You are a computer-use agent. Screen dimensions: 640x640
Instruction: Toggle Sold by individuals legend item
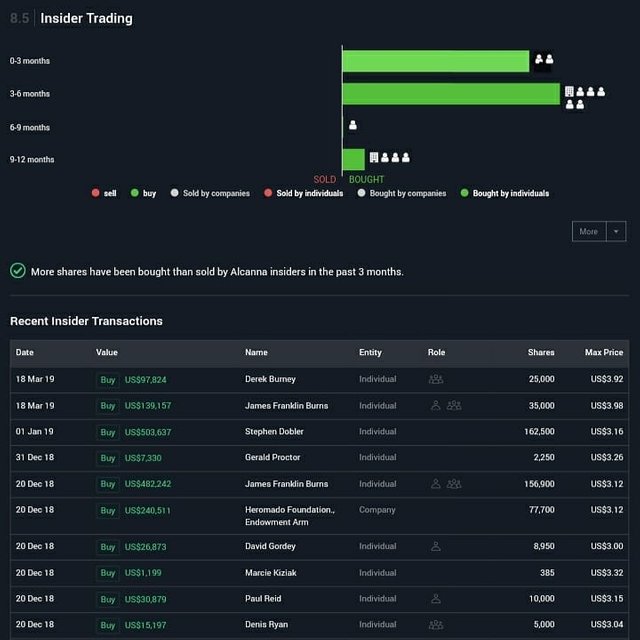304,193
